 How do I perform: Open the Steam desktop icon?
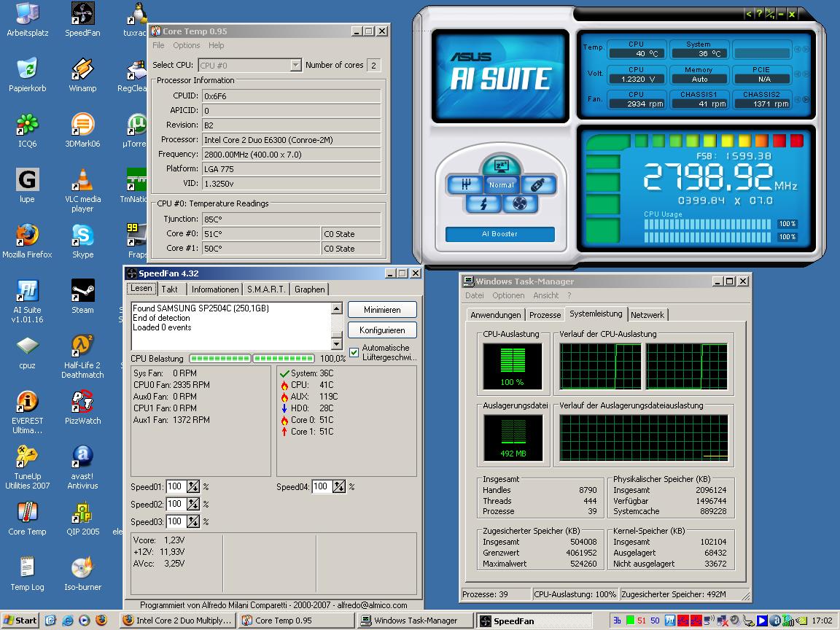[82, 296]
